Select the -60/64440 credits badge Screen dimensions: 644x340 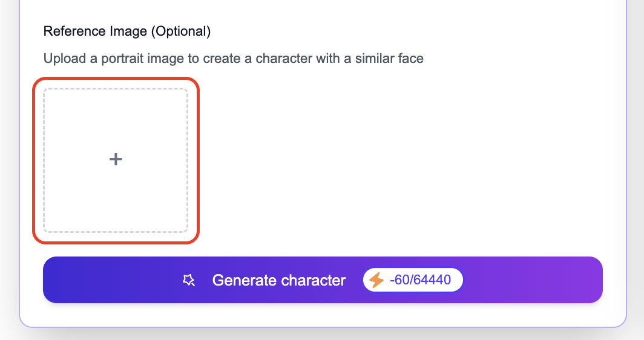click(413, 280)
